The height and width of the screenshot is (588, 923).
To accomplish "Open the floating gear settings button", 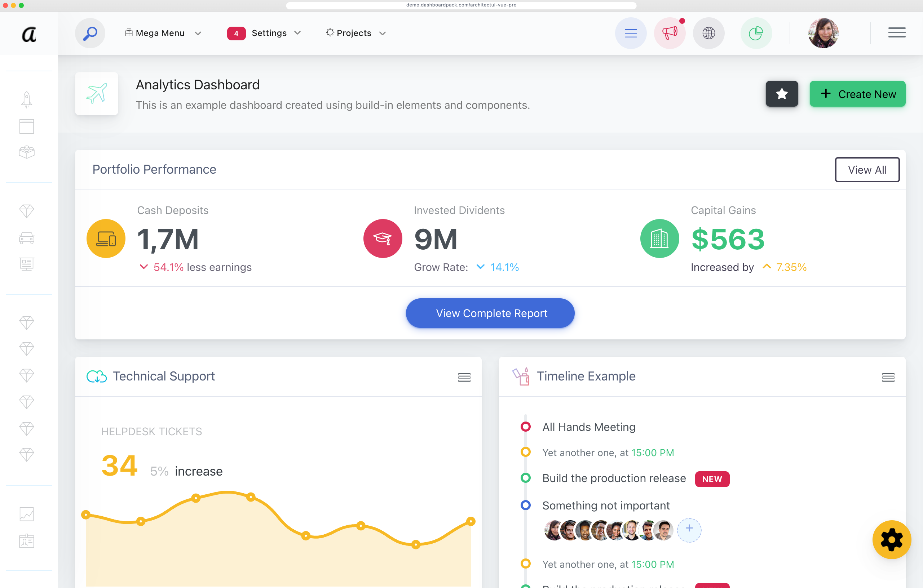I will pyautogui.click(x=892, y=540).
